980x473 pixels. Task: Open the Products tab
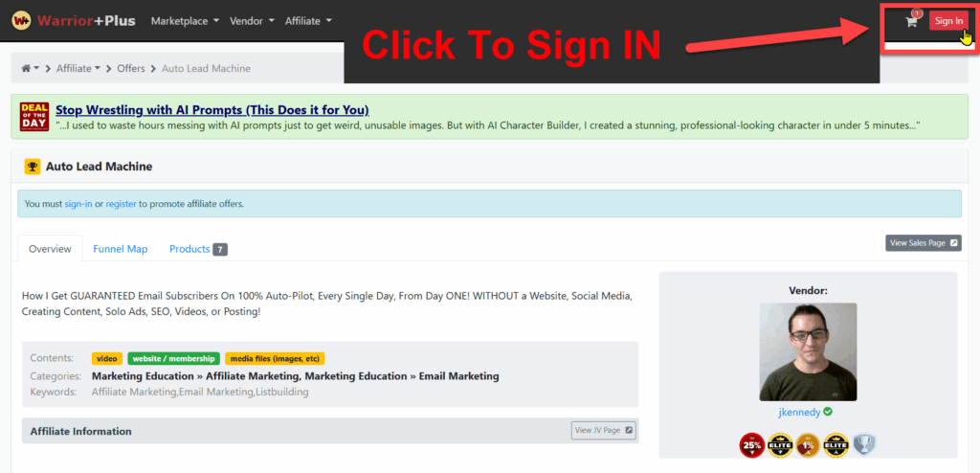click(x=197, y=249)
